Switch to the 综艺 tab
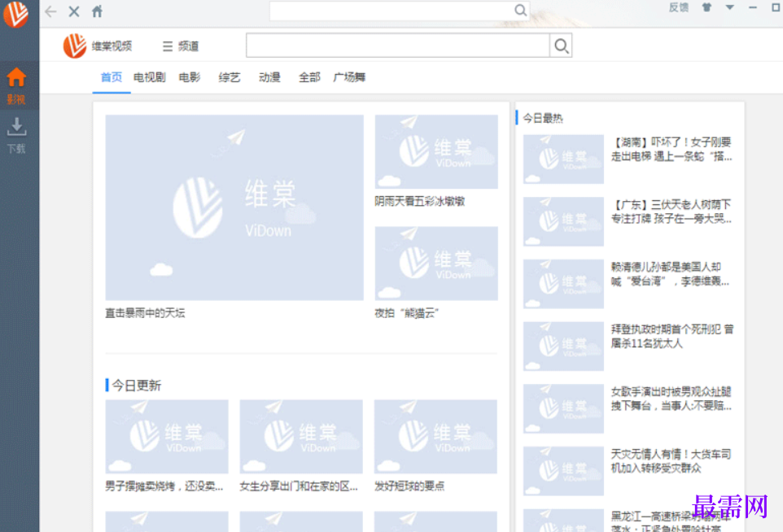The image size is (783, 532). 230,77
